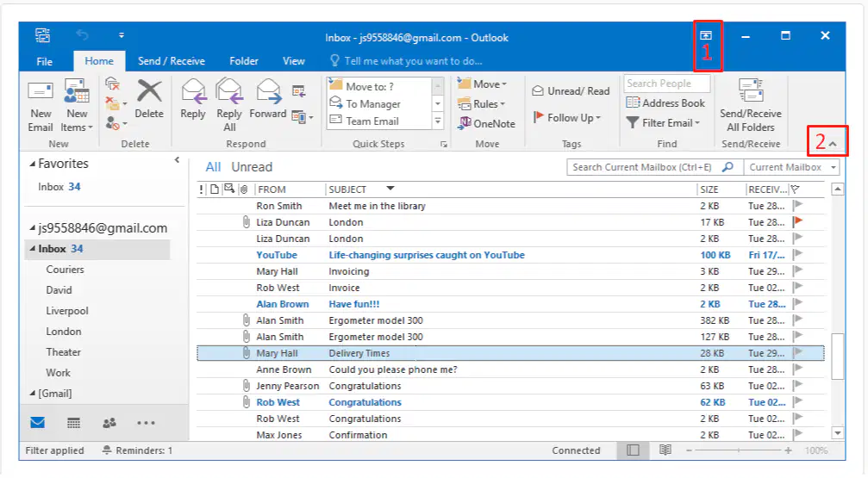Toggle Unread/Read status
This screenshot has height=478, width=868.
570,90
